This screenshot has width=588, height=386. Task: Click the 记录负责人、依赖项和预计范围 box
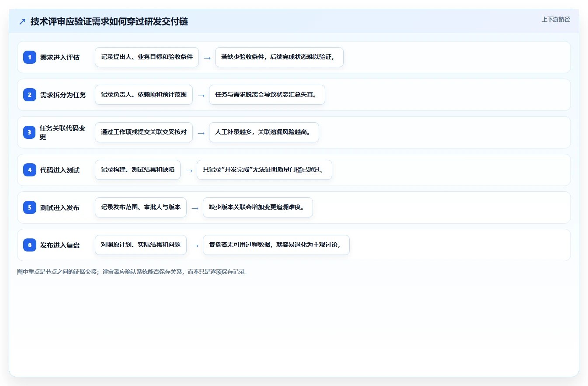(144, 95)
